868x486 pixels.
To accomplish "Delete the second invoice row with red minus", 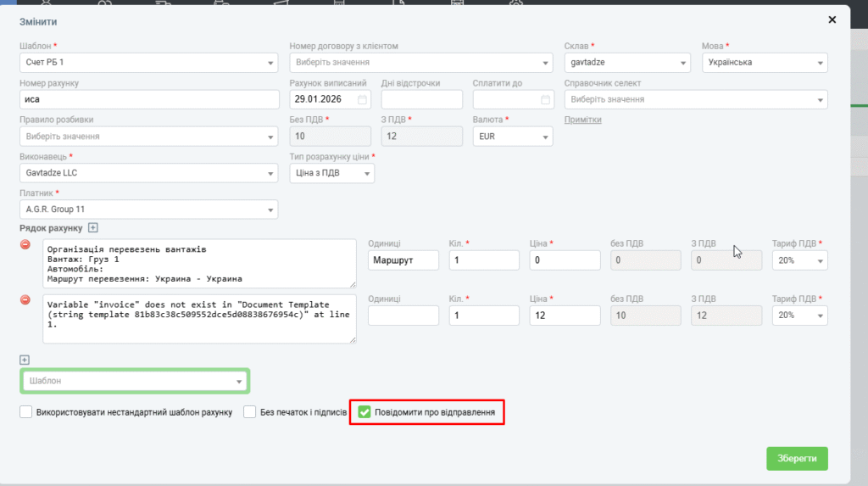I will tap(25, 300).
